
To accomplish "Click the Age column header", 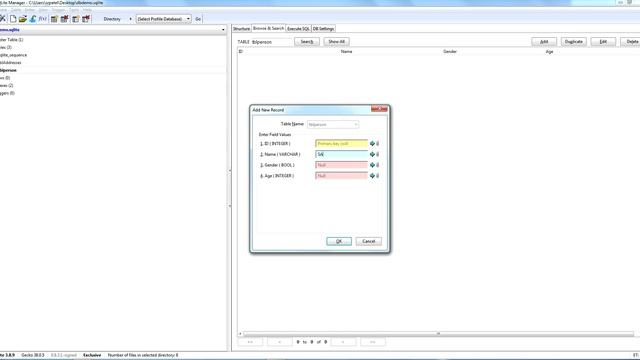I will point(549,51).
